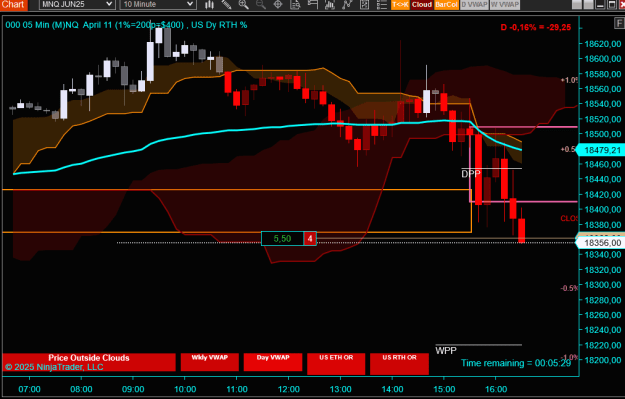Toggle the BarCol bar coloring button
This screenshot has height=399, width=625.
point(446,5)
